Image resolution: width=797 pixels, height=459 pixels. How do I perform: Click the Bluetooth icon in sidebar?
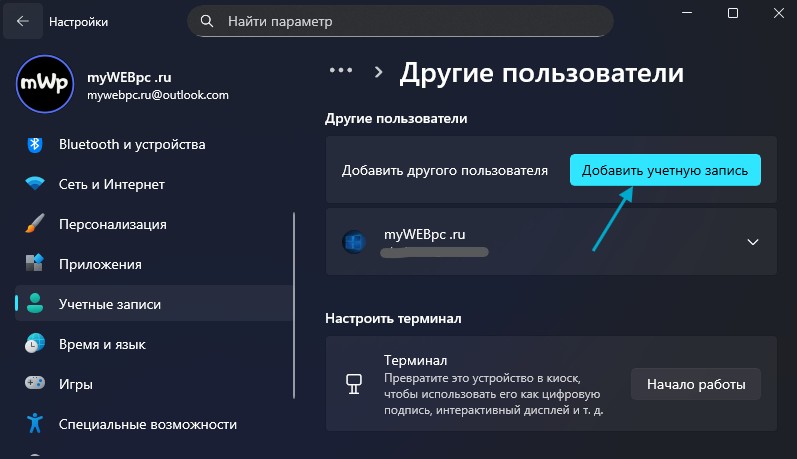point(35,144)
